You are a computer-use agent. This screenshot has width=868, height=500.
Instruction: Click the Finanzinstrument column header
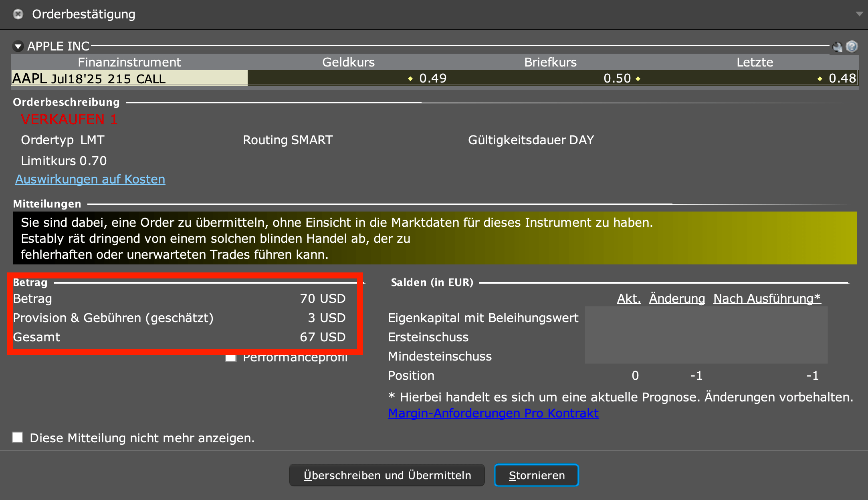click(x=129, y=62)
